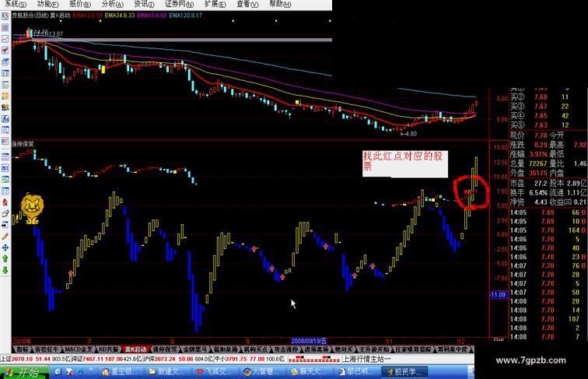Viewport: 588px width, 379px height.
Task: Click the blue left-arrow window sidebar icon
Action: pos(5,225)
